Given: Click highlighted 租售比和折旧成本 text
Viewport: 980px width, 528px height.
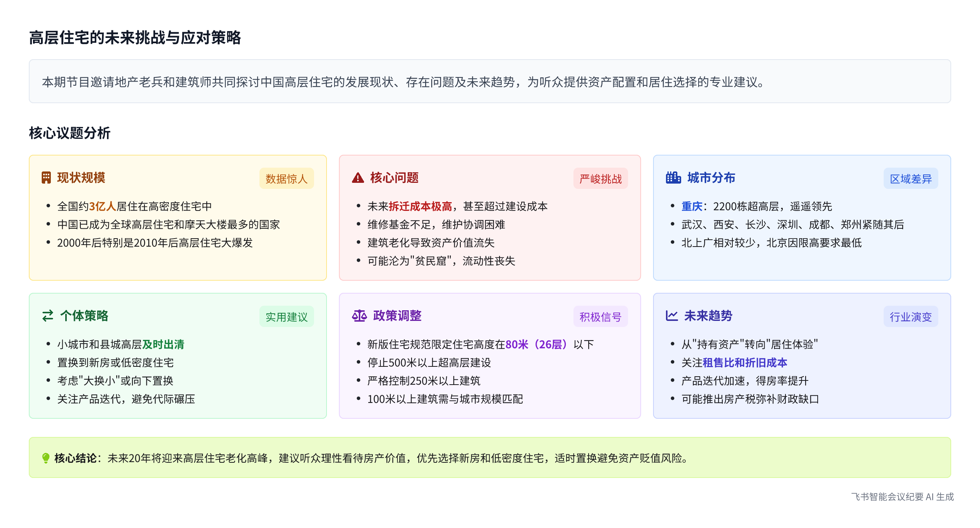Looking at the screenshot, I should click(x=744, y=363).
